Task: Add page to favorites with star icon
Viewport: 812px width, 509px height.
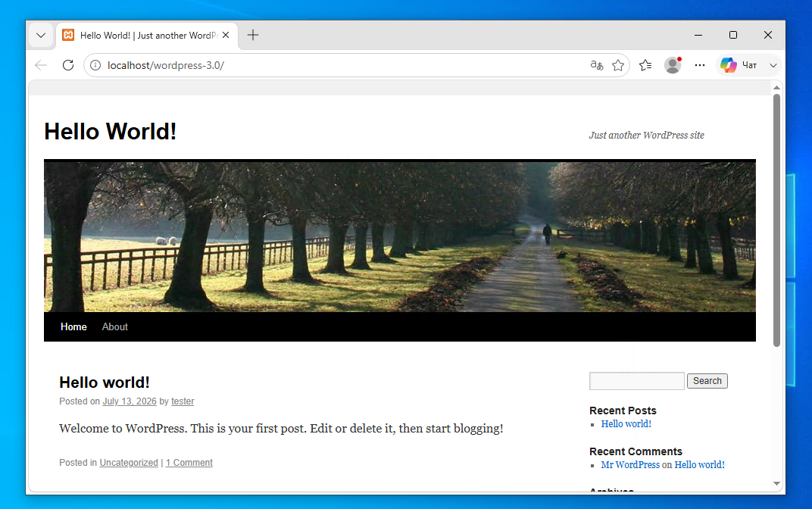Action: tap(618, 65)
